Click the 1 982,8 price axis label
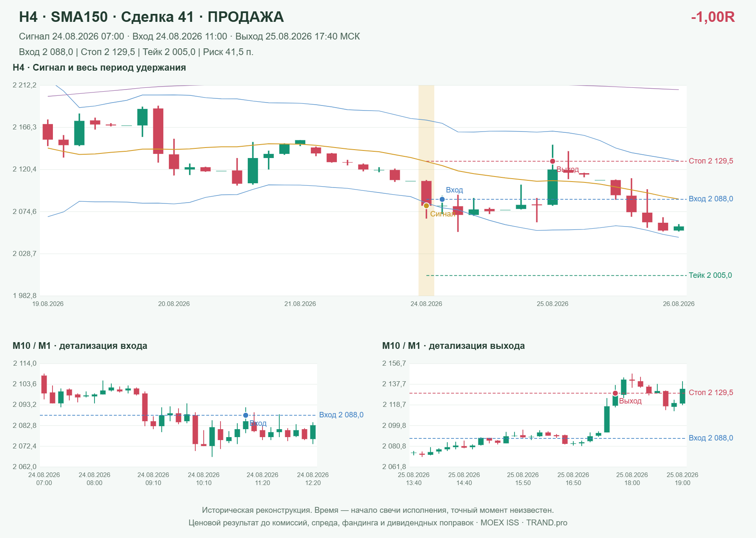 pyautogui.click(x=24, y=296)
